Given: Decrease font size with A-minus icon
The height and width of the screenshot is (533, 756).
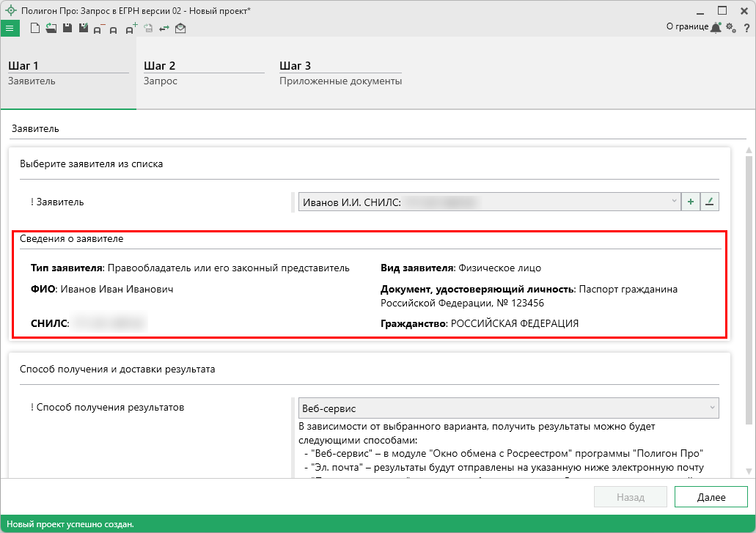Looking at the screenshot, I should point(99,29).
